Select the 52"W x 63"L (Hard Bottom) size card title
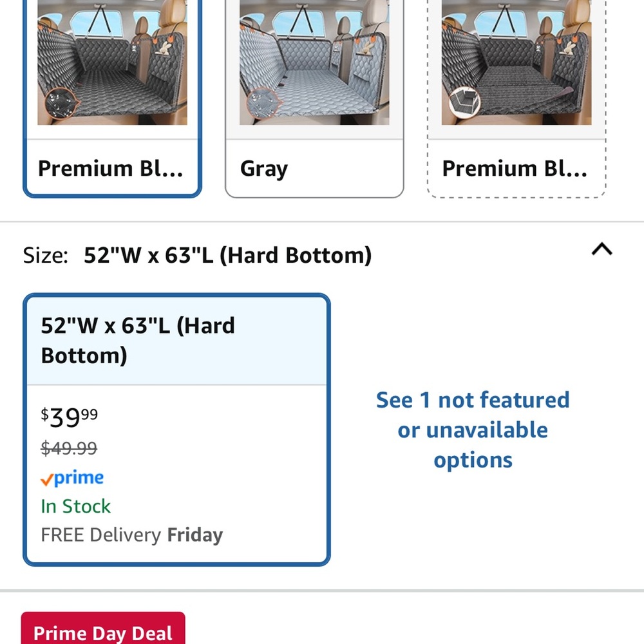The height and width of the screenshot is (644, 644). coord(138,341)
